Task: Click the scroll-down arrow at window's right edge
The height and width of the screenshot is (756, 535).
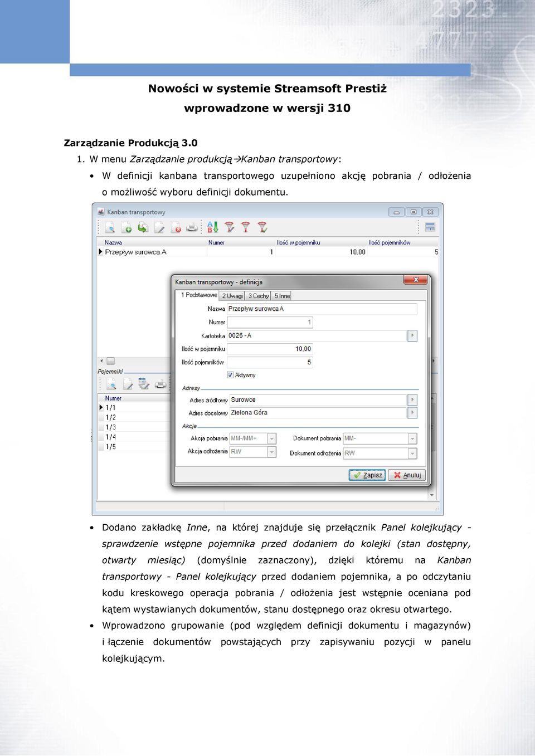Action: (x=432, y=495)
